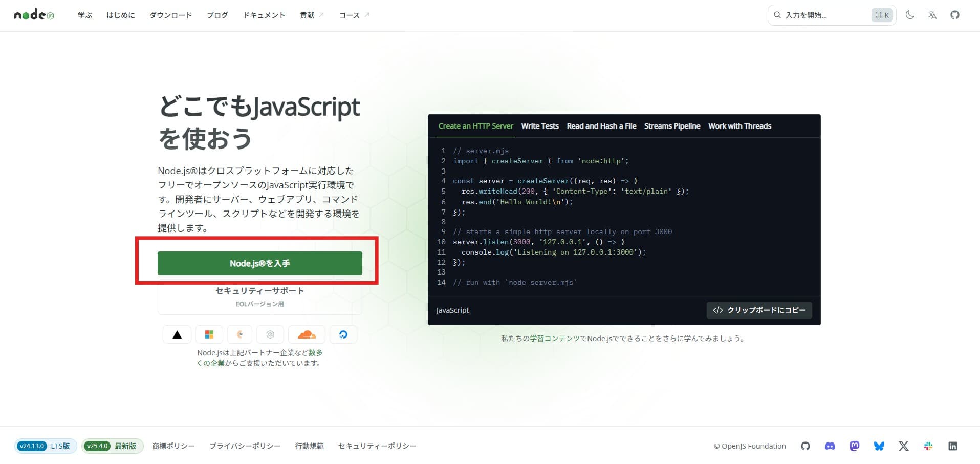
Task: Click the Cloudflare partner logo
Action: coord(307,334)
